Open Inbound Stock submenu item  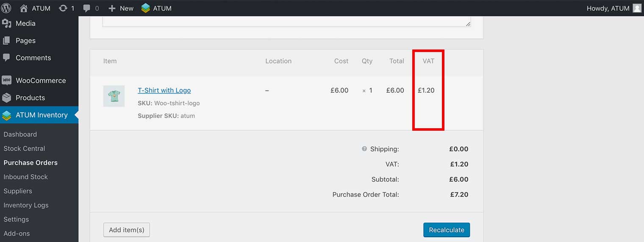(x=25, y=177)
